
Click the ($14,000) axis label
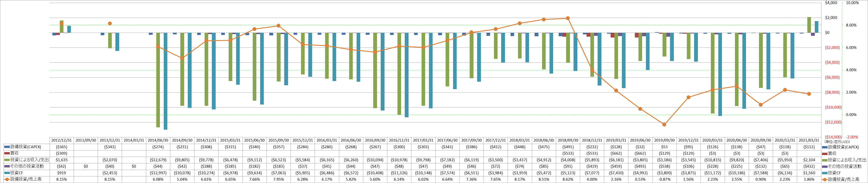[833, 137]
